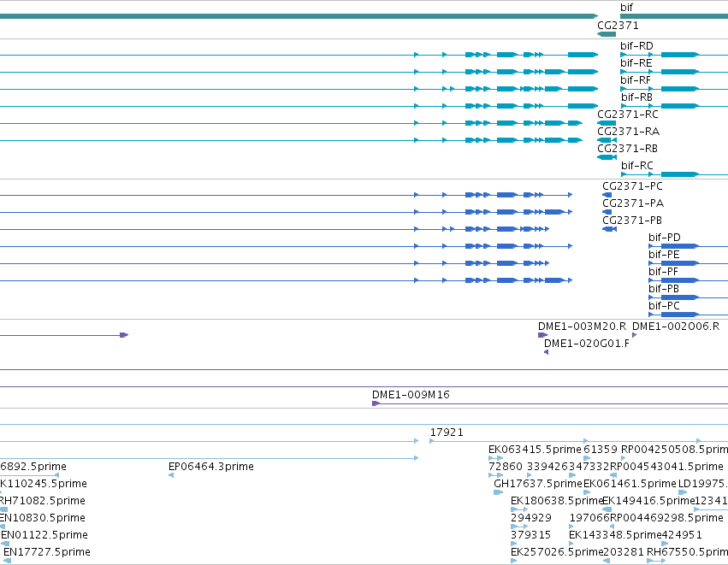
Task: Select the CG2371-RC transcript label
Action: coord(628,115)
